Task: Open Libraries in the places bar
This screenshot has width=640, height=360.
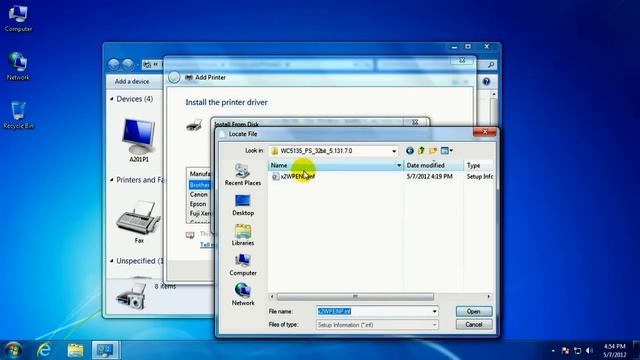Action: pyautogui.click(x=243, y=235)
